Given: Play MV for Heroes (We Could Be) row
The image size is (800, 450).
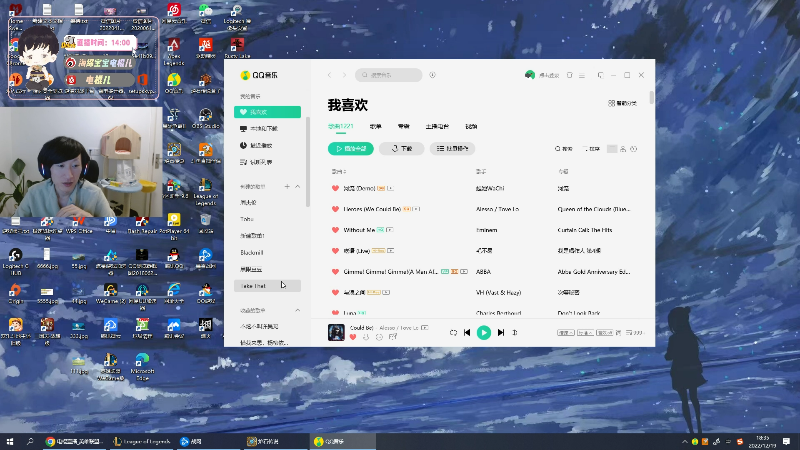Looking at the screenshot, I should point(417,209).
